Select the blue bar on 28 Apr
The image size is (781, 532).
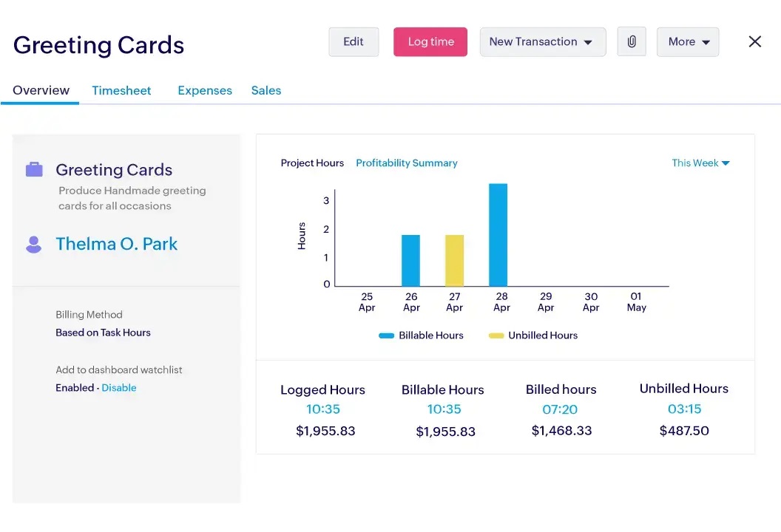click(497, 233)
